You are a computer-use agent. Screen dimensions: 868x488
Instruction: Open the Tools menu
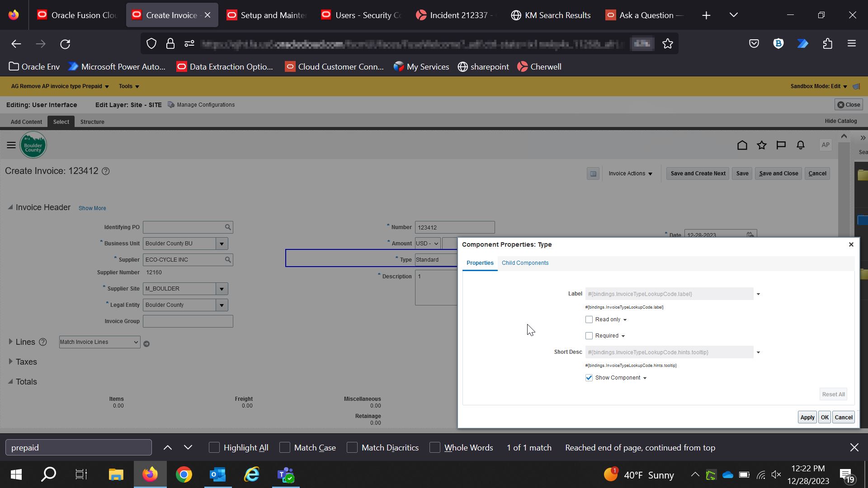pyautogui.click(x=128, y=86)
